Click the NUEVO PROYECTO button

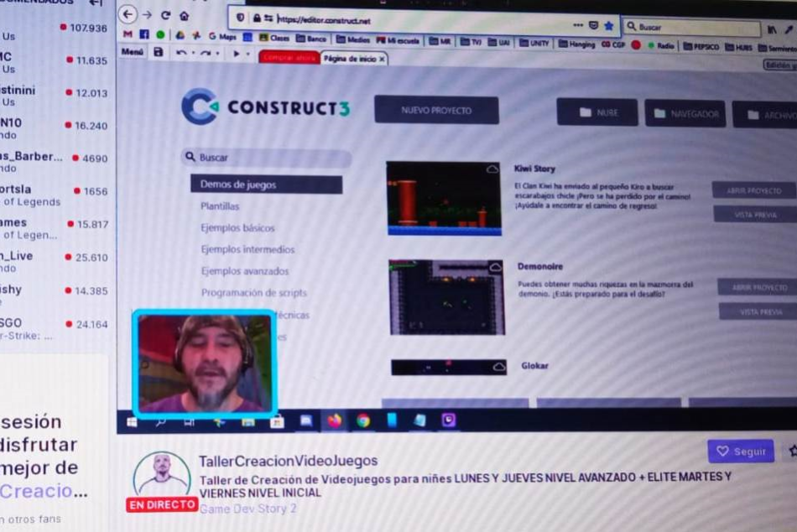436,110
